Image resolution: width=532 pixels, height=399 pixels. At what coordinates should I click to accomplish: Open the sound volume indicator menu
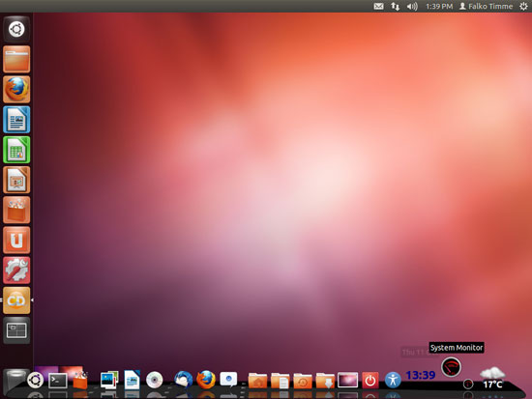click(412, 6)
